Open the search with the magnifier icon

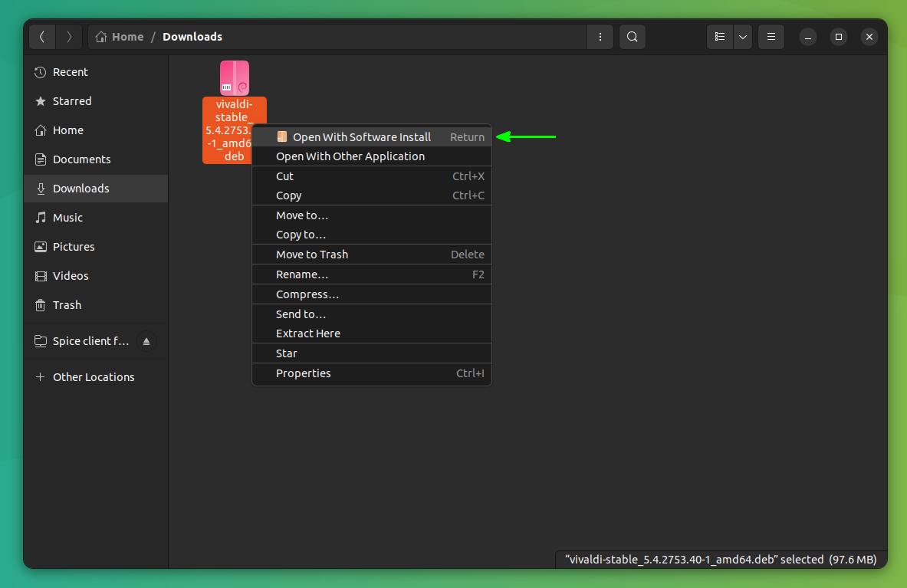pyautogui.click(x=632, y=36)
